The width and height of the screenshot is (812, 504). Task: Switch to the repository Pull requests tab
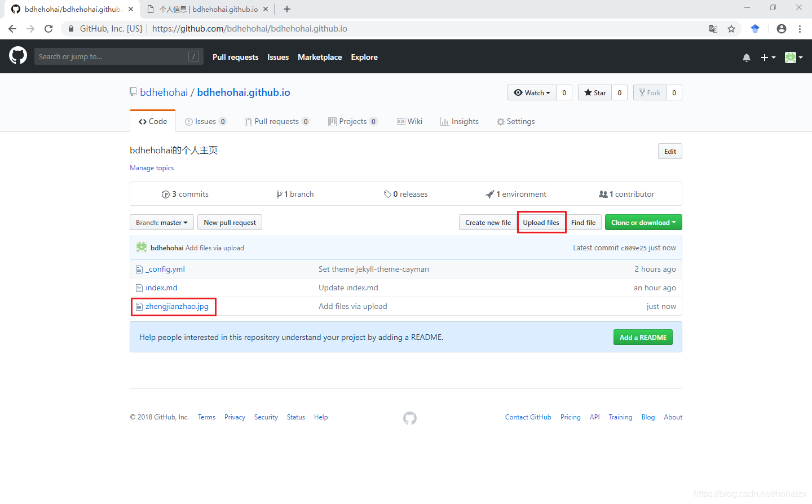tap(277, 121)
